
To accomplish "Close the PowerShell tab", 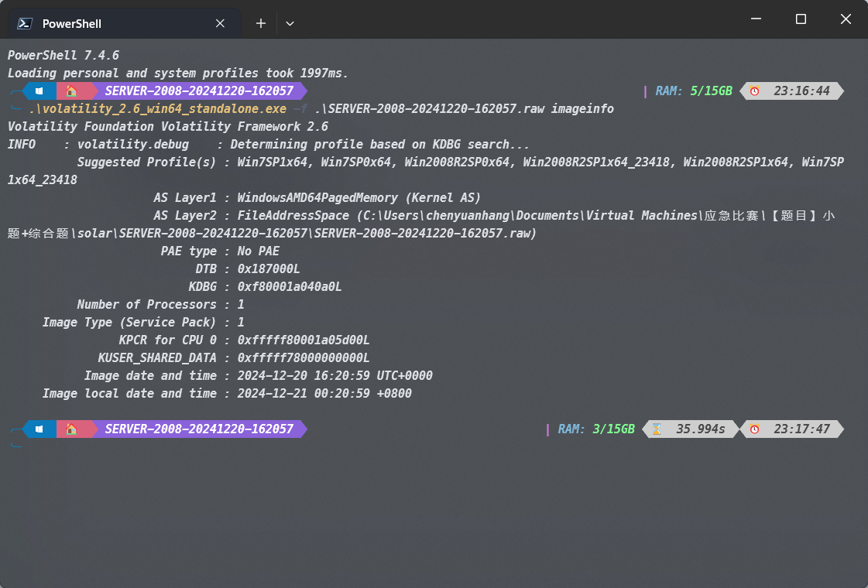I will coord(220,23).
